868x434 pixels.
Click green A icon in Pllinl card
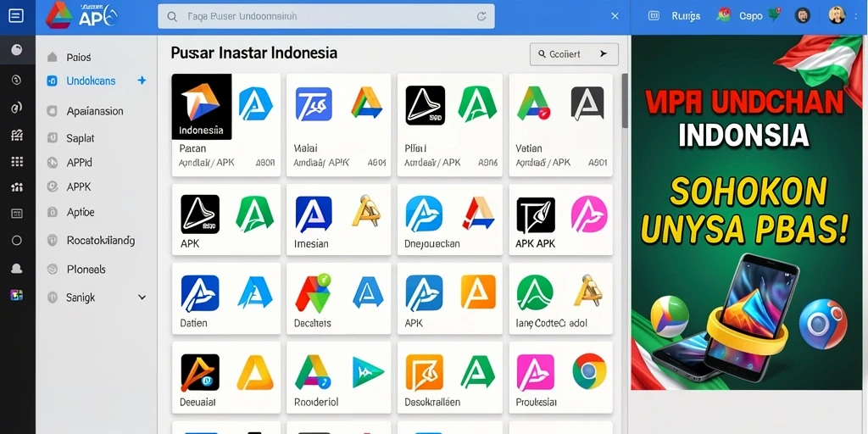[476, 104]
